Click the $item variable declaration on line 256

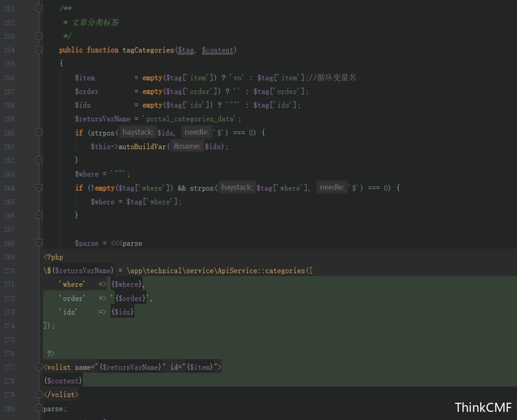point(85,78)
